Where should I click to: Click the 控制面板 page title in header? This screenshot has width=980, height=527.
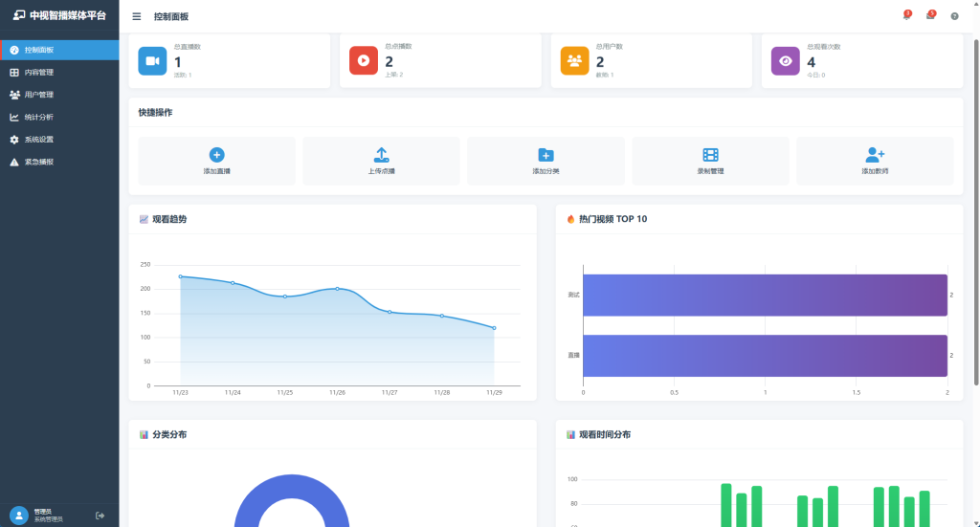pos(171,17)
